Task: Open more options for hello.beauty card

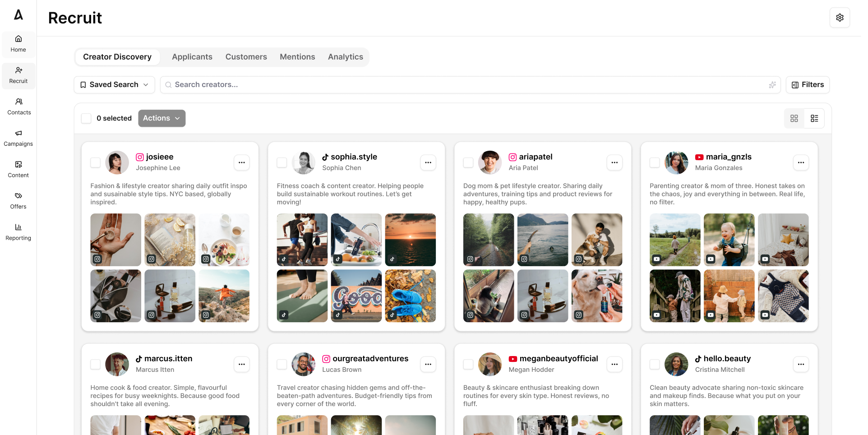Action: click(x=801, y=364)
